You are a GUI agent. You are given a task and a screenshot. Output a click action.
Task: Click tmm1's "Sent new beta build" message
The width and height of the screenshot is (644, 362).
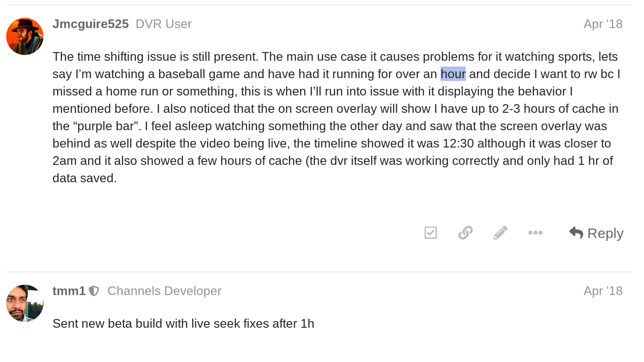pyautogui.click(x=183, y=324)
